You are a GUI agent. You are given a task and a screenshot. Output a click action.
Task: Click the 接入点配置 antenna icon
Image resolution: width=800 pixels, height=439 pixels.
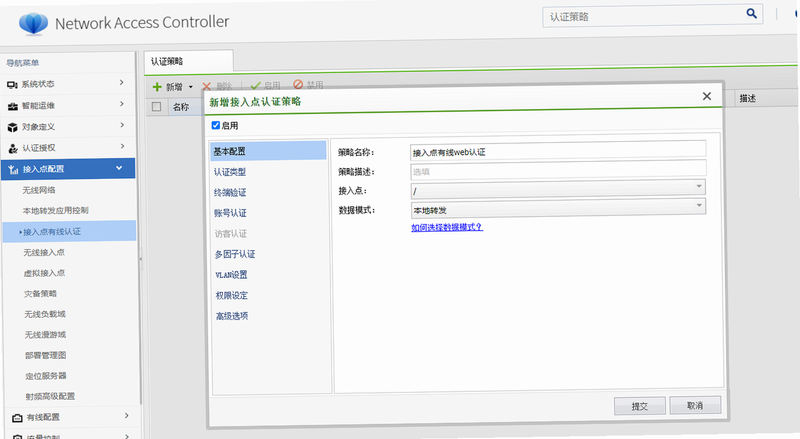coord(14,169)
